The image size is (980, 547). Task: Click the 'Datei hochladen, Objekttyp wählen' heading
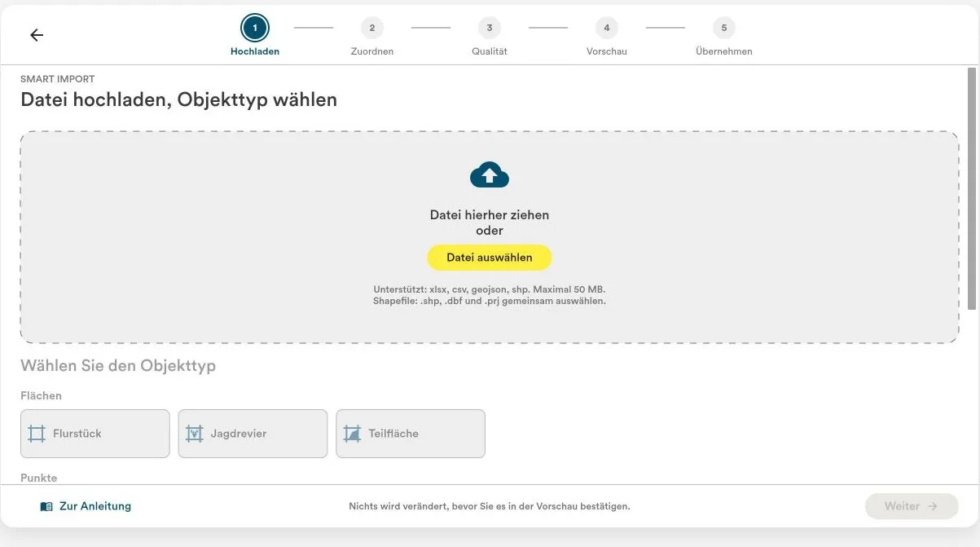point(178,100)
